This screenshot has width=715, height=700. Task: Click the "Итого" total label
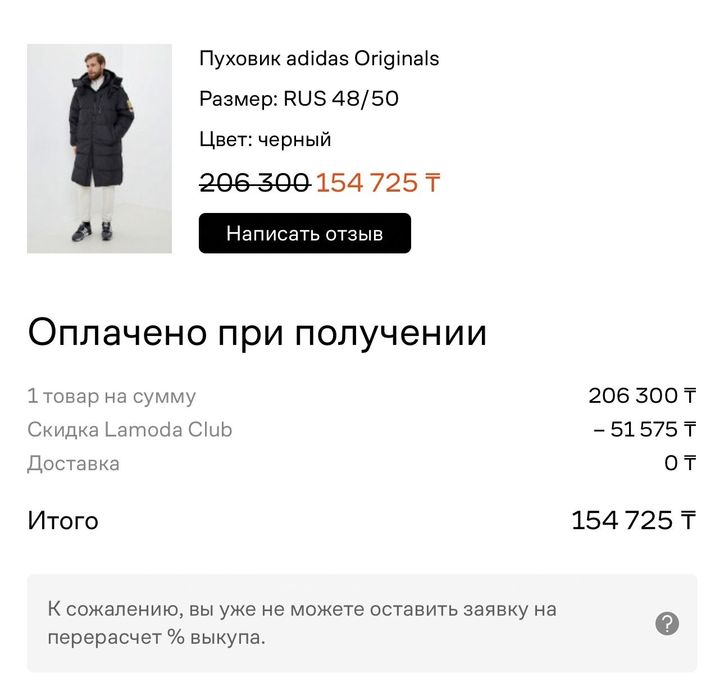pyautogui.click(x=62, y=520)
